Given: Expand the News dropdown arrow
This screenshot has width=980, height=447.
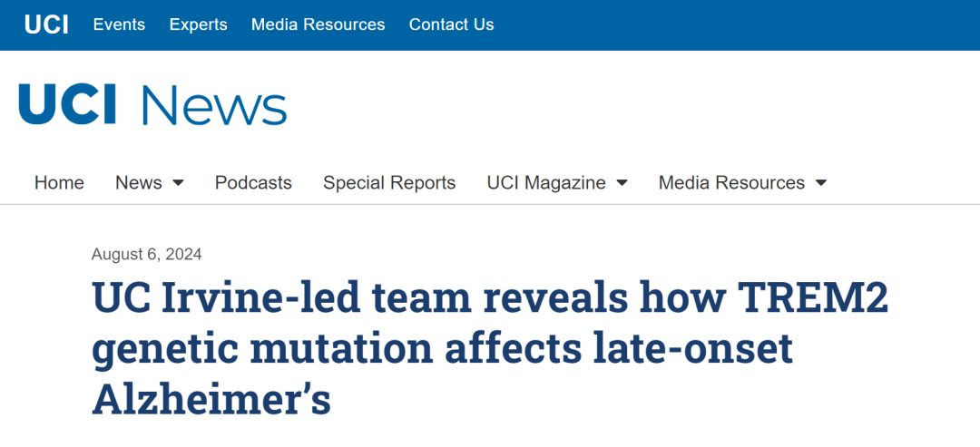Looking at the screenshot, I should tap(178, 183).
